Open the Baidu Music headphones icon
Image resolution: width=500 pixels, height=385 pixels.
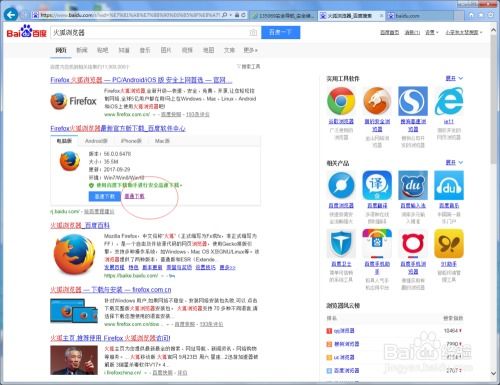449,185
